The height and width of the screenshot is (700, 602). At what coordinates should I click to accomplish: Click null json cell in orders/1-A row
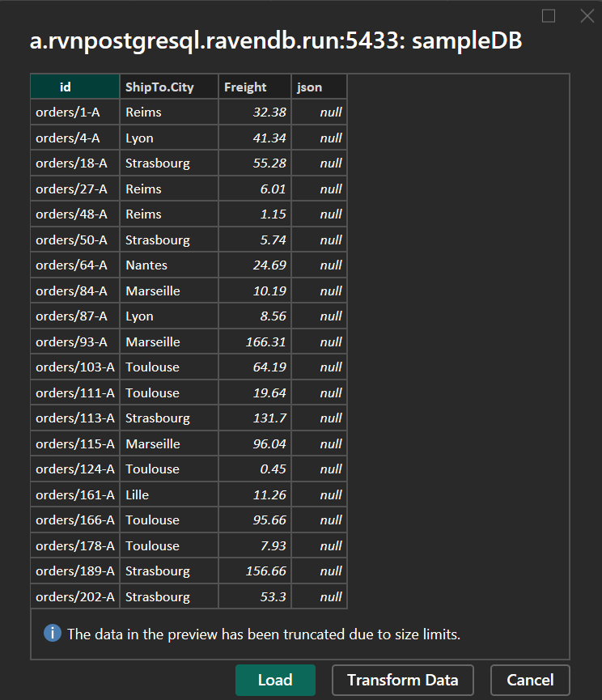pos(319,112)
